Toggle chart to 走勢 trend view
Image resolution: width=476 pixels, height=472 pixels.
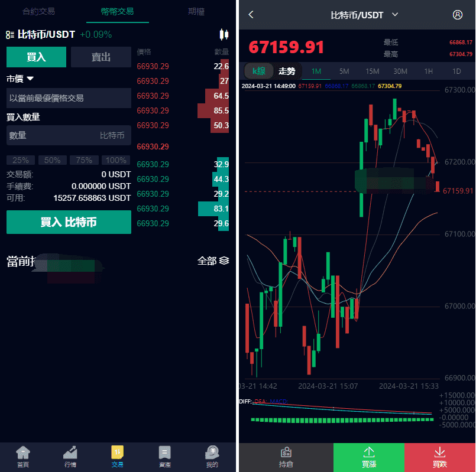[x=287, y=71]
